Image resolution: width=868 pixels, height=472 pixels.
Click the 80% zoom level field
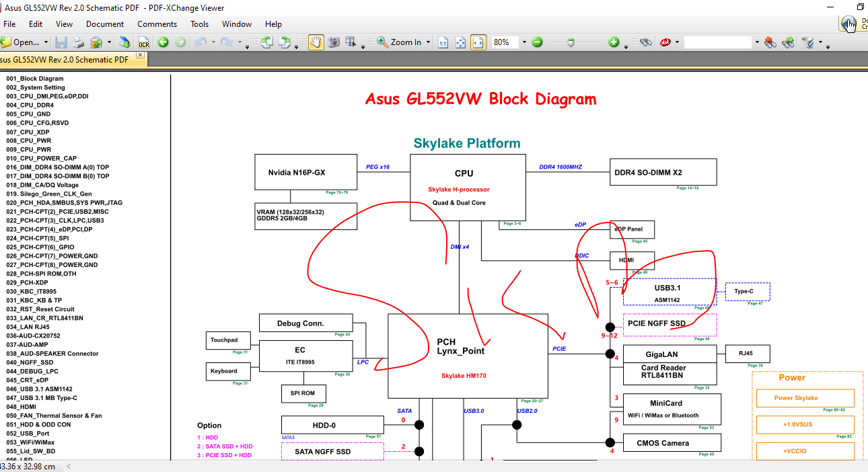coord(504,42)
